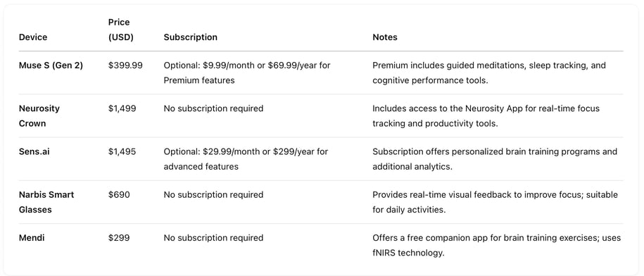This screenshot has width=644, height=276.
Task: Click the Device column header
Action: coord(33,37)
